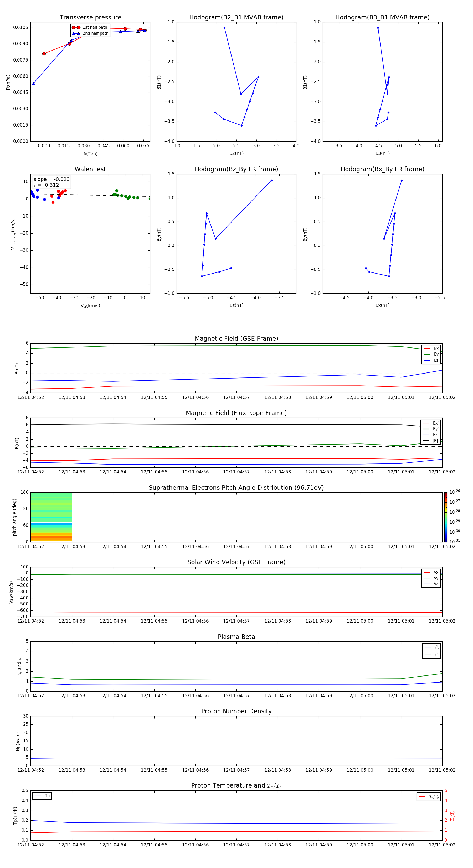Click the 'Bz(nT)' x-axis label
Viewport: 473px width, 868px height.
pos(236,305)
